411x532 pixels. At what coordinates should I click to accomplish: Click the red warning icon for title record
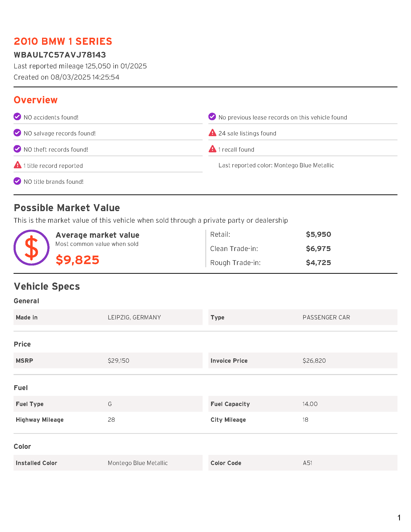click(18, 165)
